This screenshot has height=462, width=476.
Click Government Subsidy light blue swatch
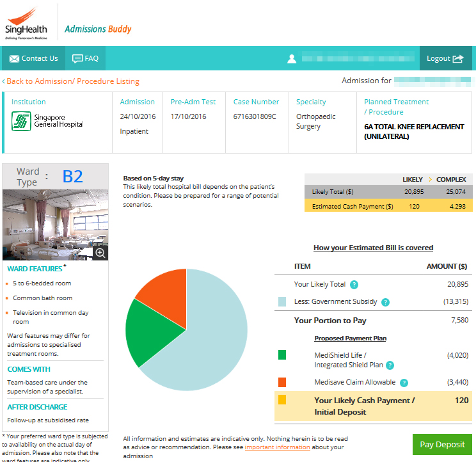coord(282,302)
